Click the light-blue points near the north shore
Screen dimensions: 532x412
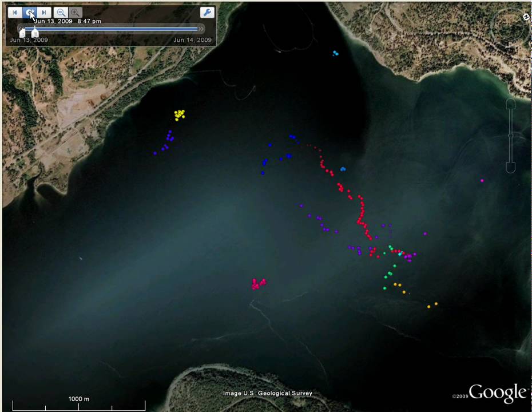point(336,53)
